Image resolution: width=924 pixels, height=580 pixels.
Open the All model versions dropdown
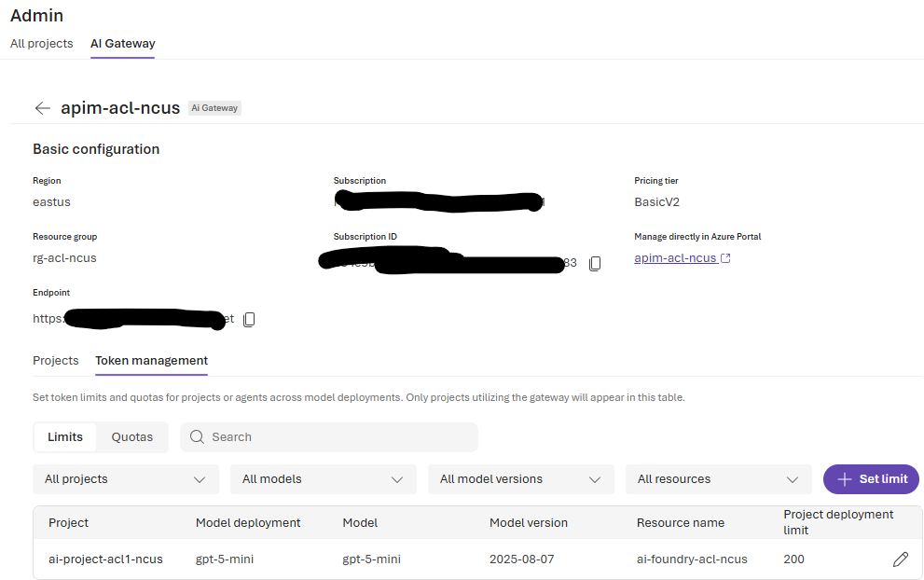point(521,479)
